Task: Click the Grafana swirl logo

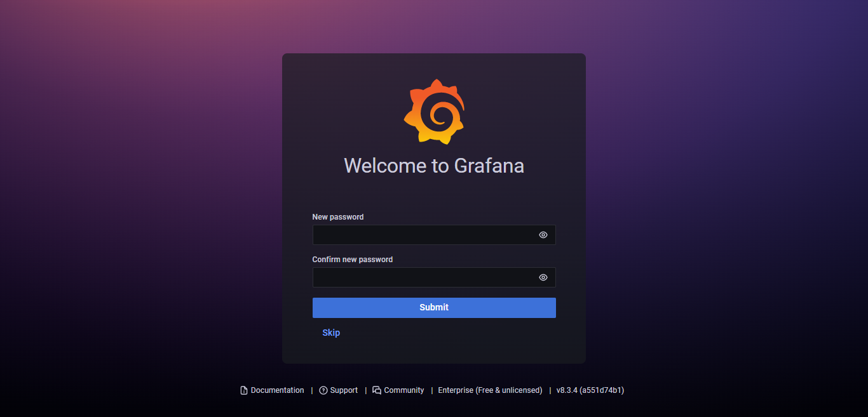Action: (x=434, y=112)
